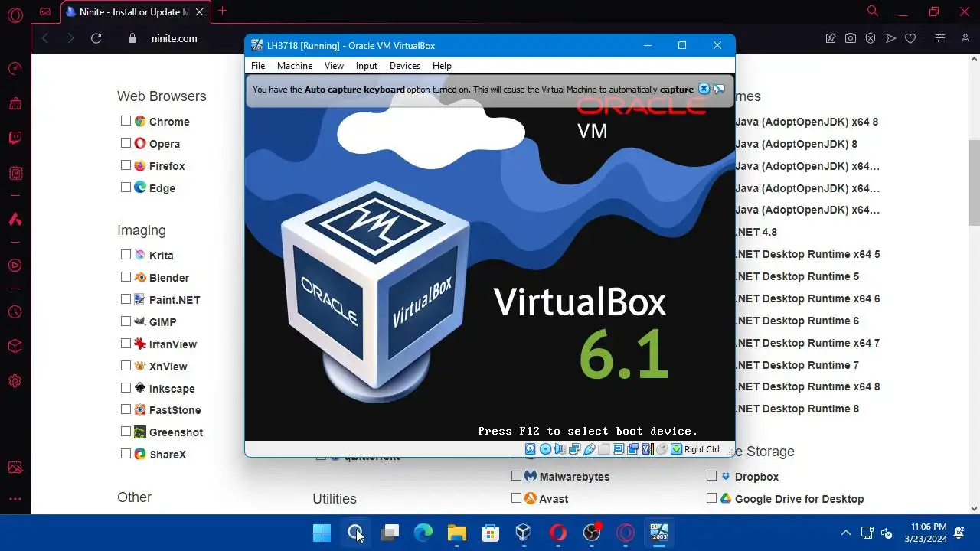The width and height of the screenshot is (980, 551).
Task: Click the audio speaker icon in VirtualBox status bar
Action: point(560,449)
